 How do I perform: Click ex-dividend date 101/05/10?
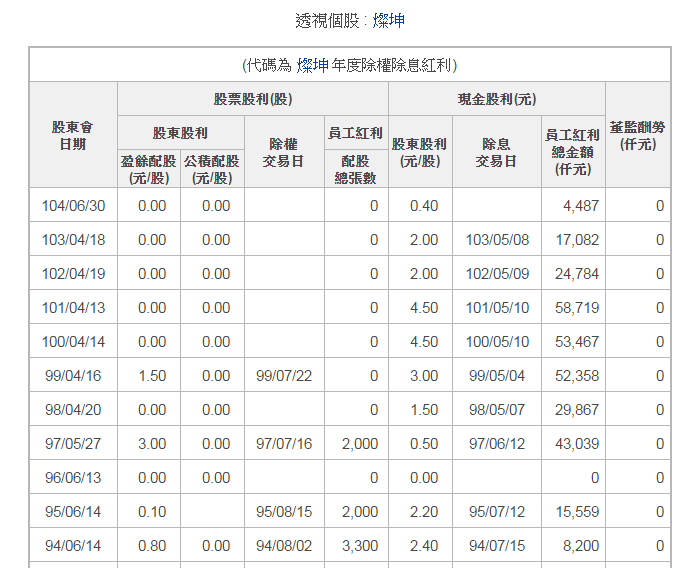tap(497, 308)
